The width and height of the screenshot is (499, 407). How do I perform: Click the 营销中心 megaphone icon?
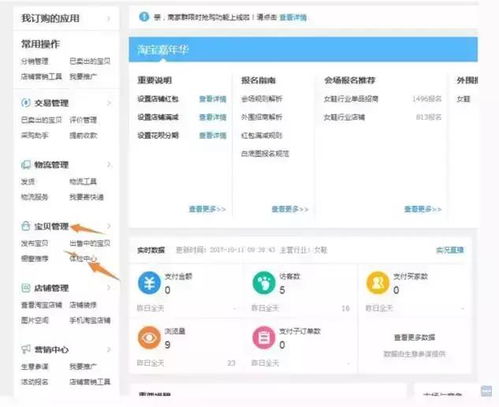pos(26,349)
